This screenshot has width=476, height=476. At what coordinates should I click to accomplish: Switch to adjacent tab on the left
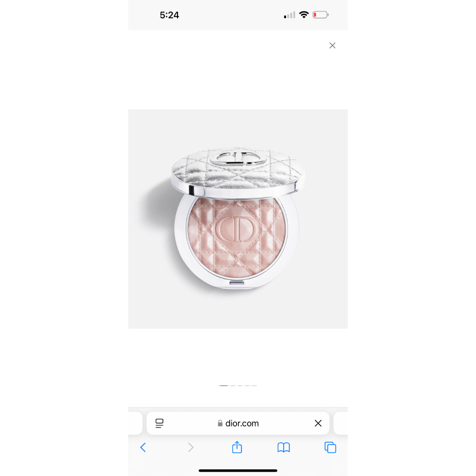pos(135,423)
